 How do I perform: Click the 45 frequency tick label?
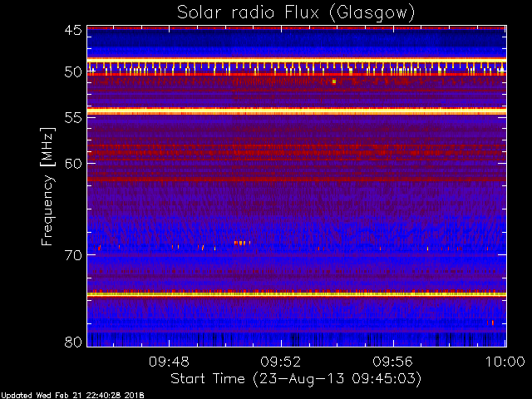[73, 30]
